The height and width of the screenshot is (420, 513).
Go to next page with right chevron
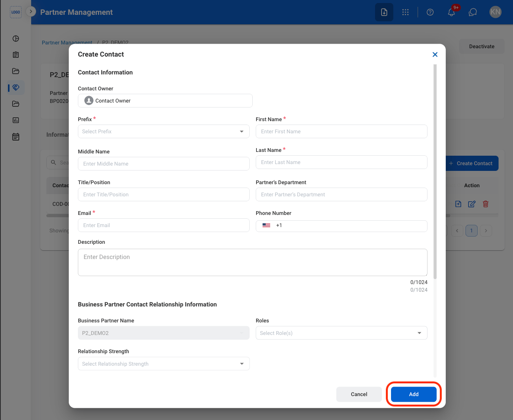click(x=486, y=231)
